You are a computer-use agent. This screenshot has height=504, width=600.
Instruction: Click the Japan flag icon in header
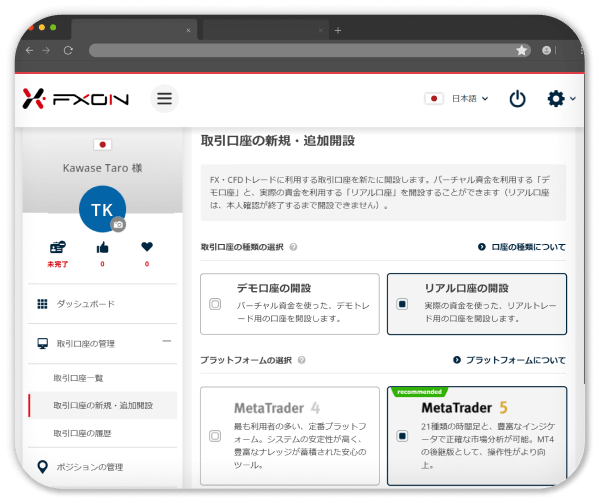[434, 99]
